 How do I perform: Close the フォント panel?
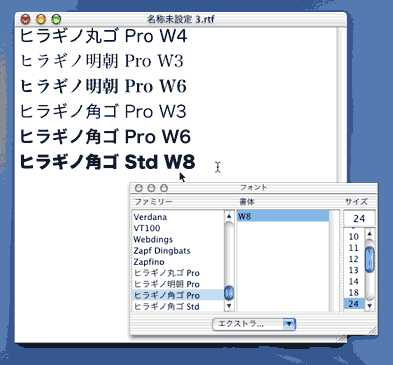coord(139,188)
